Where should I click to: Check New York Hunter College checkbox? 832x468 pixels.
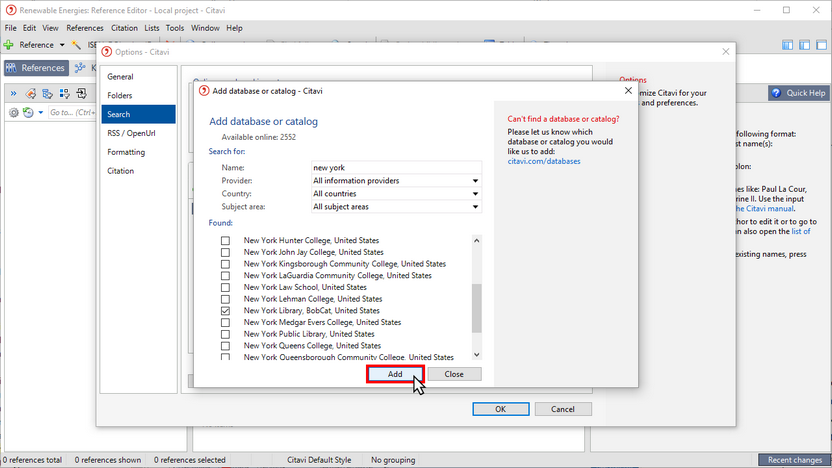point(226,241)
